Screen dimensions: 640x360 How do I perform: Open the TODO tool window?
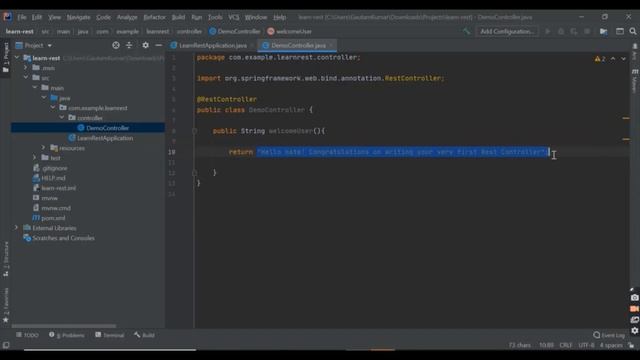[27, 335]
